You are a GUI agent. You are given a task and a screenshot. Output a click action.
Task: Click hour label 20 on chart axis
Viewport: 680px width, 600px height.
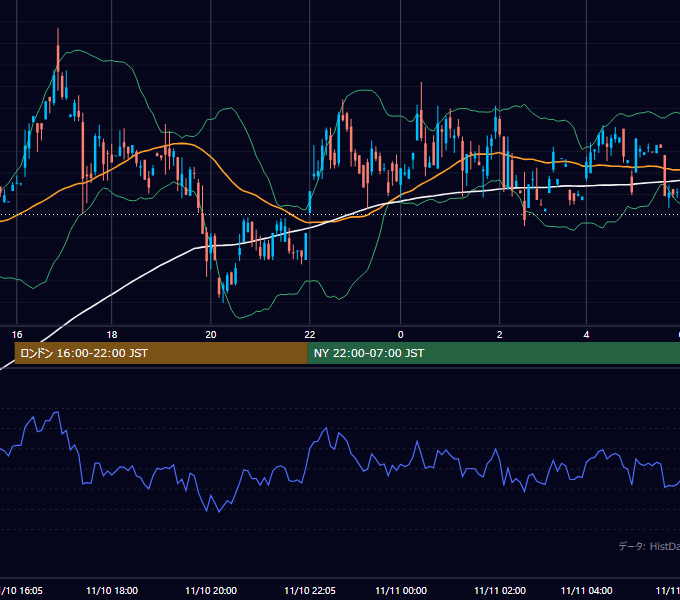click(211, 335)
